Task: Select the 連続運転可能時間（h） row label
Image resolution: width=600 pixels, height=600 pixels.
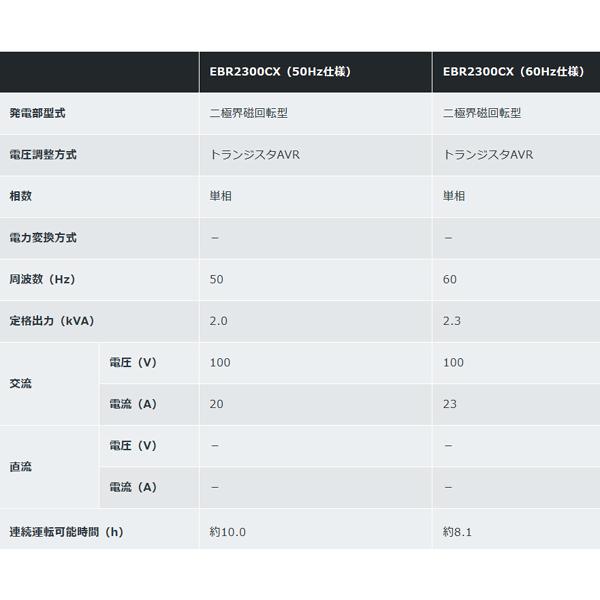Action: click(x=65, y=529)
